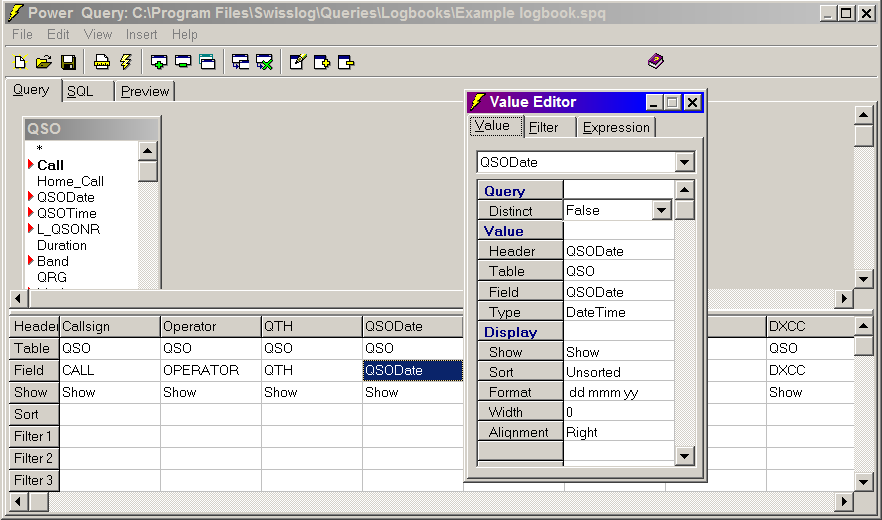This screenshot has width=882, height=520.
Task: Click the Alignment value Right
Action: click(618, 433)
